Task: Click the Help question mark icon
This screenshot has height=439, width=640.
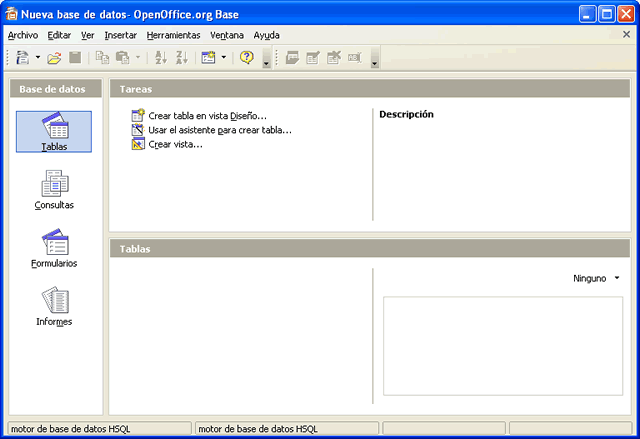Action: (247, 58)
